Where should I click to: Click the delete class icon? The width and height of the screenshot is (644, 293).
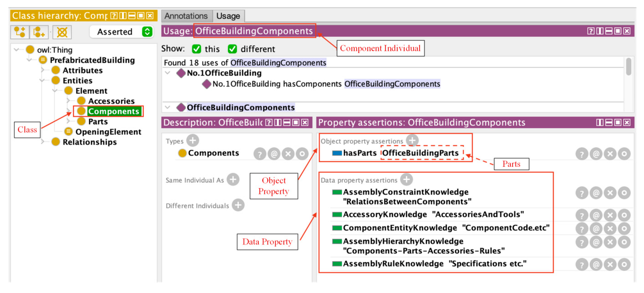tap(62, 32)
